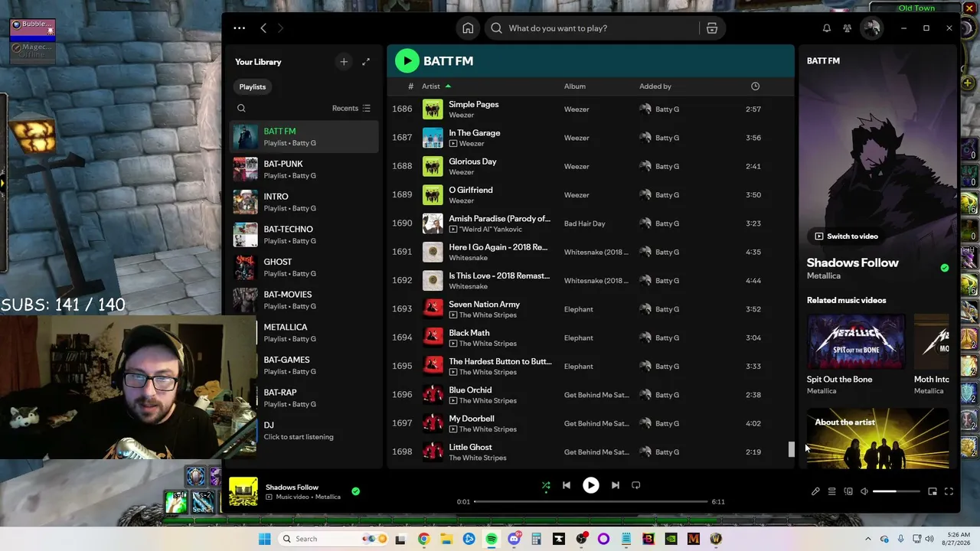Open Friend Activity icon
This screenshot has height=551, width=980.
tap(847, 28)
